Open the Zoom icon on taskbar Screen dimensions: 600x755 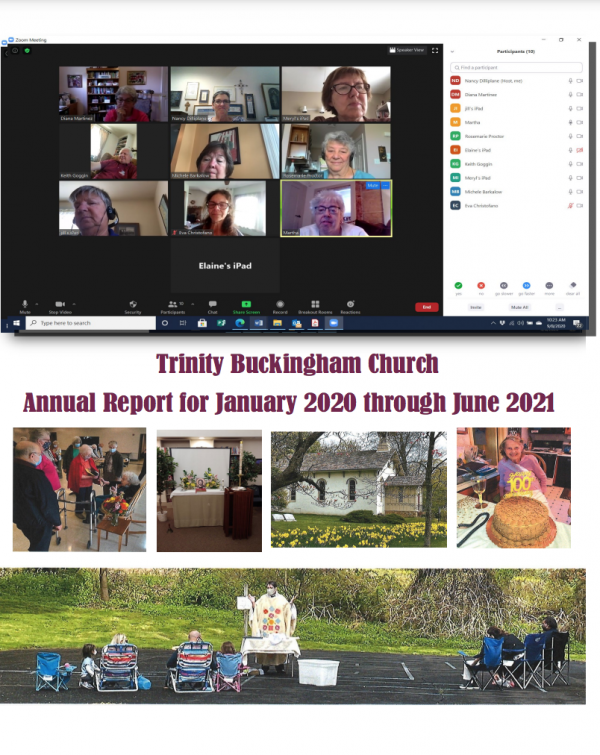[x=333, y=323]
